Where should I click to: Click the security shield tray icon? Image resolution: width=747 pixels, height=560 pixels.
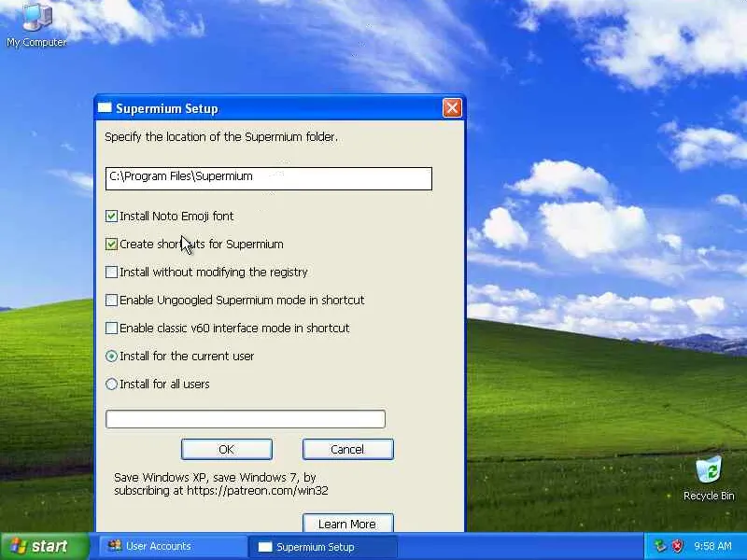(x=677, y=546)
